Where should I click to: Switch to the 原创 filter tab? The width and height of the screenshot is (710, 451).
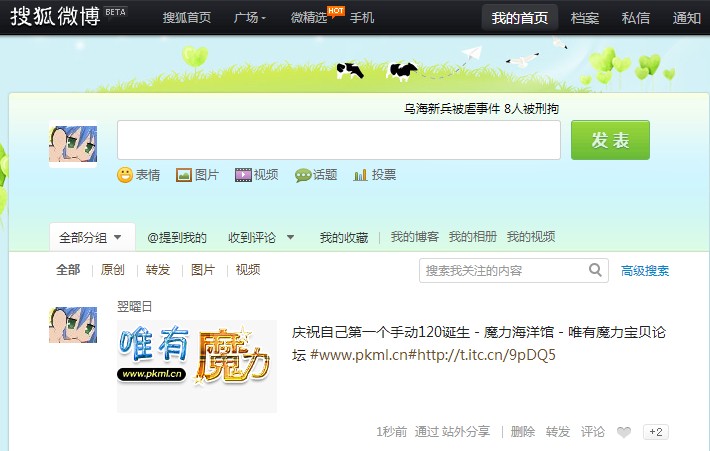click(113, 270)
